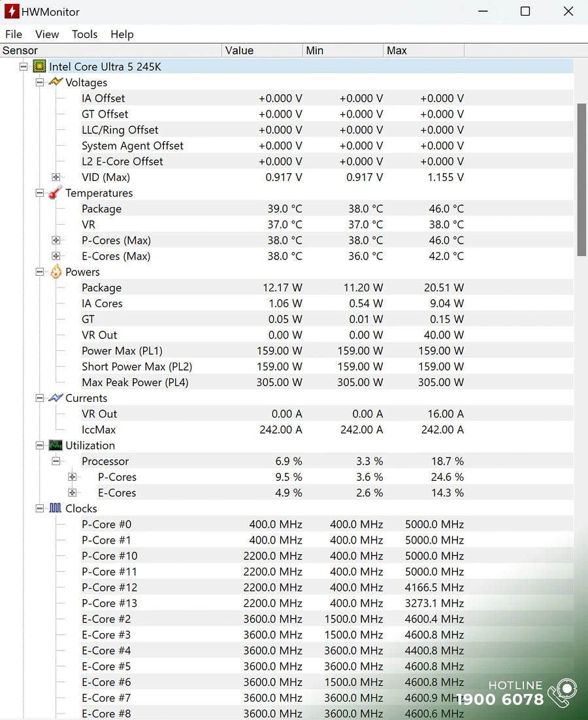Viewport: 588px width, 720px height.
Task: Click the HWMonitor lightning bolt app icon
Action: pyautogui.click(x=12, y=12)
